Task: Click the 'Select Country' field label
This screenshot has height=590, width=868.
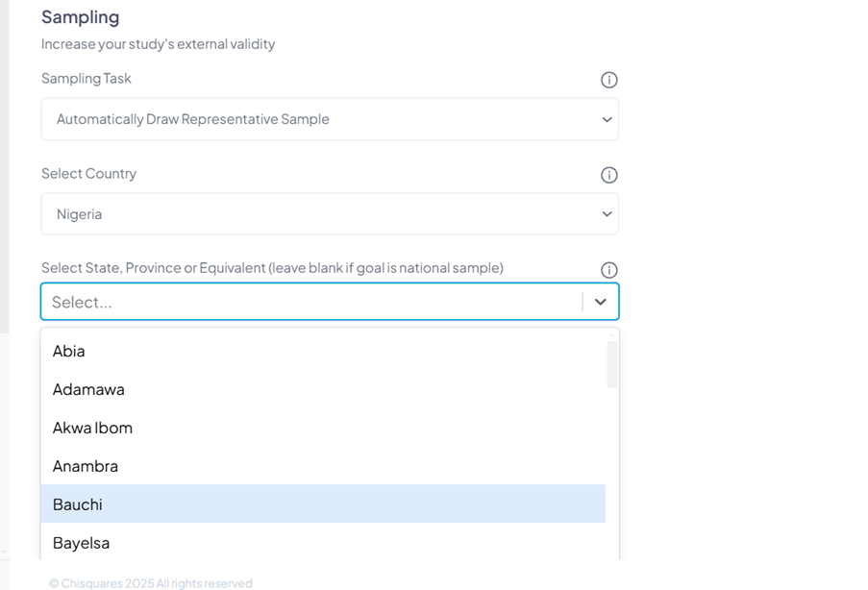Action: [89, 174]
